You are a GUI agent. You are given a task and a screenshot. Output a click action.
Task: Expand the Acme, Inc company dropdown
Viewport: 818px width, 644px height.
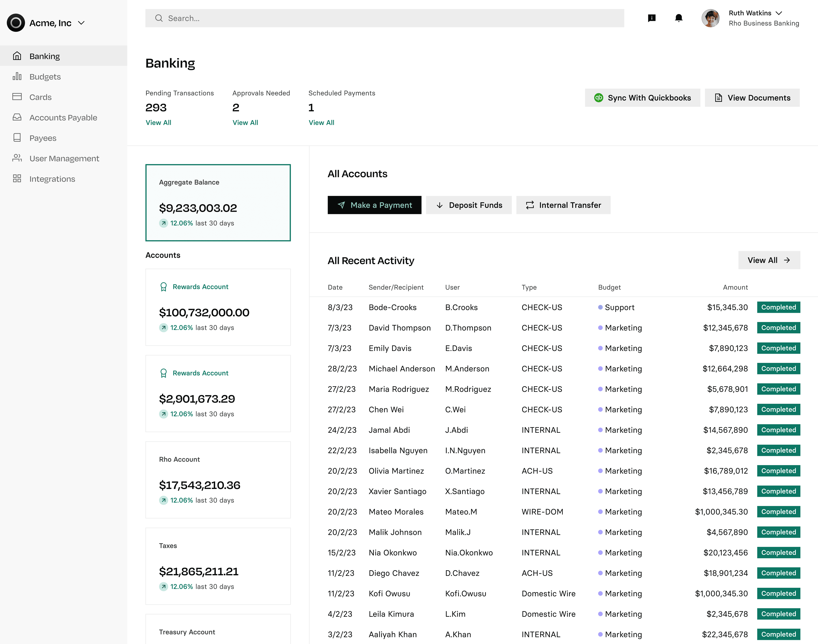click(x=81, y=23)
